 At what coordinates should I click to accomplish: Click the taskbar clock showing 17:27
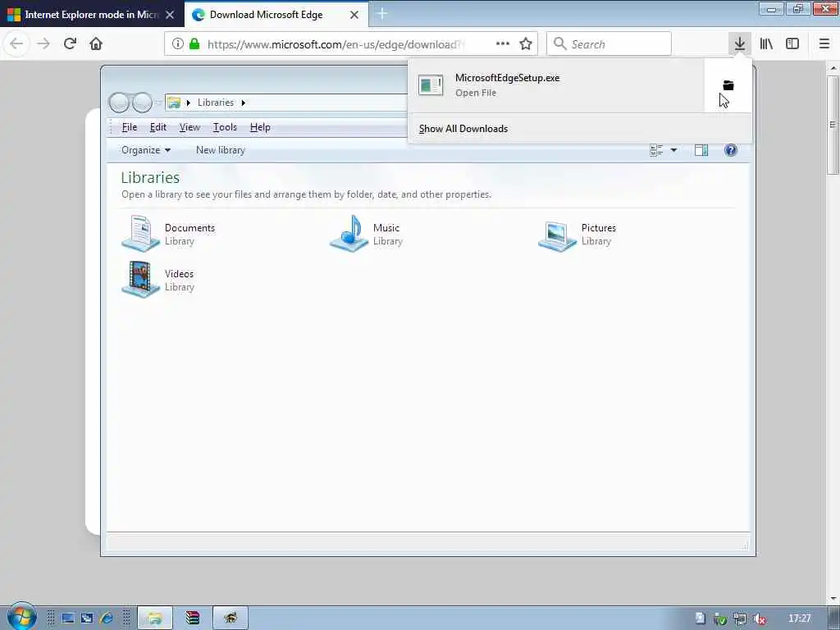click(799, 619)
